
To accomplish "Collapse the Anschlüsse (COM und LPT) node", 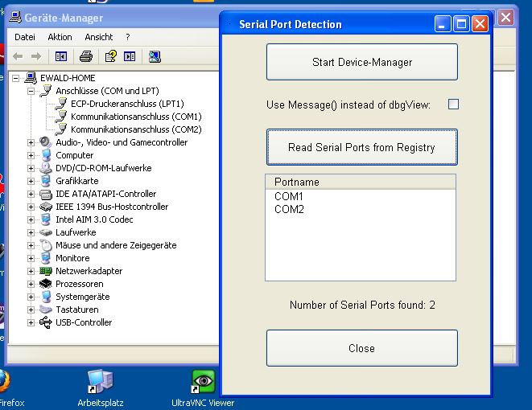I will [x=31, y=91].
